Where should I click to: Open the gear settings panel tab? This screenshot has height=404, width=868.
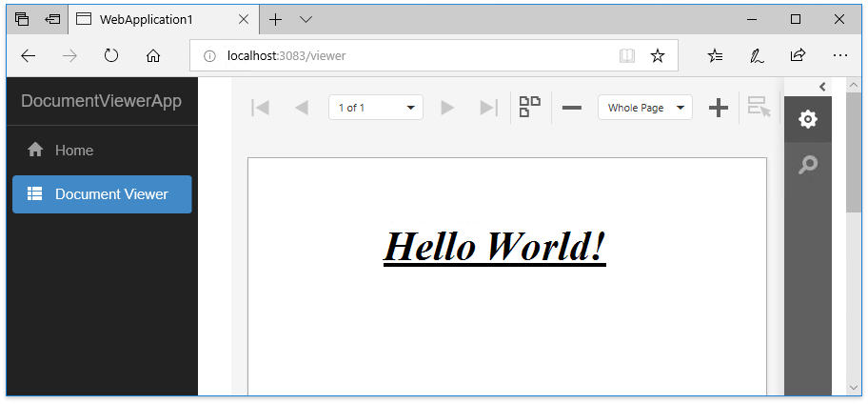click(808, 119)
